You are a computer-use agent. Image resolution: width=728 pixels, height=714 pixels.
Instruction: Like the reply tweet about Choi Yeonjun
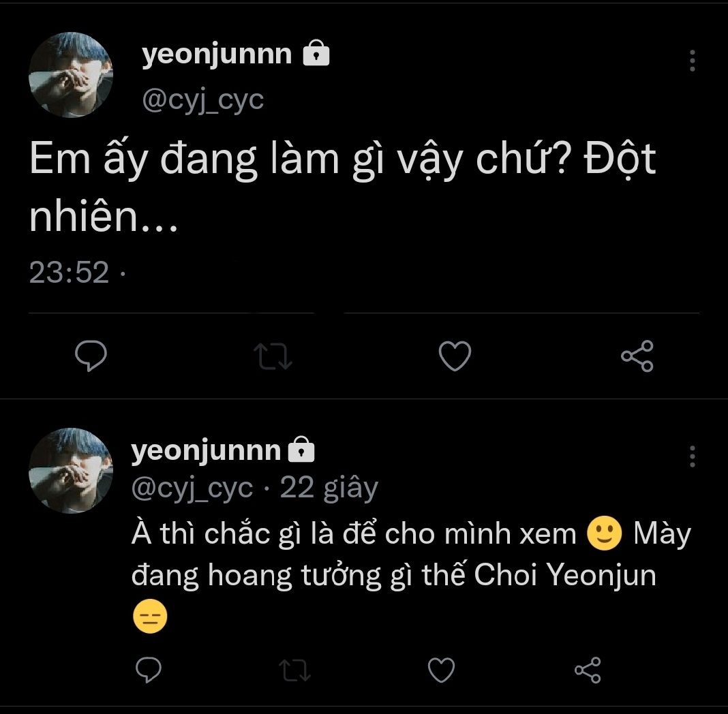(x=441, y=670)
